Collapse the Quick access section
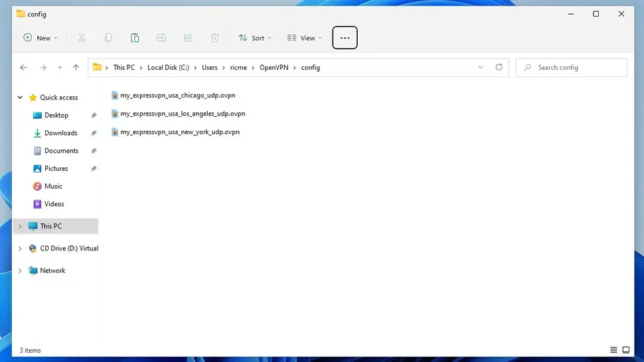Screen dimensions: 644x362 pos(20,98)
